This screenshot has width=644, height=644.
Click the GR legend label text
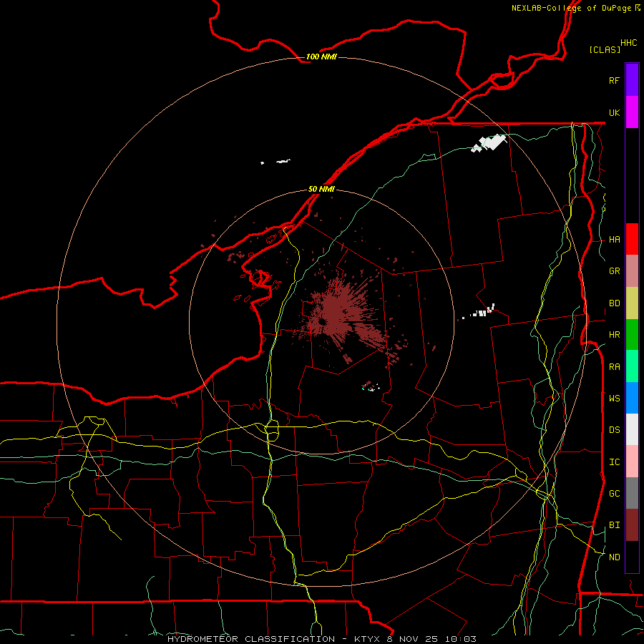pos(615,271)
